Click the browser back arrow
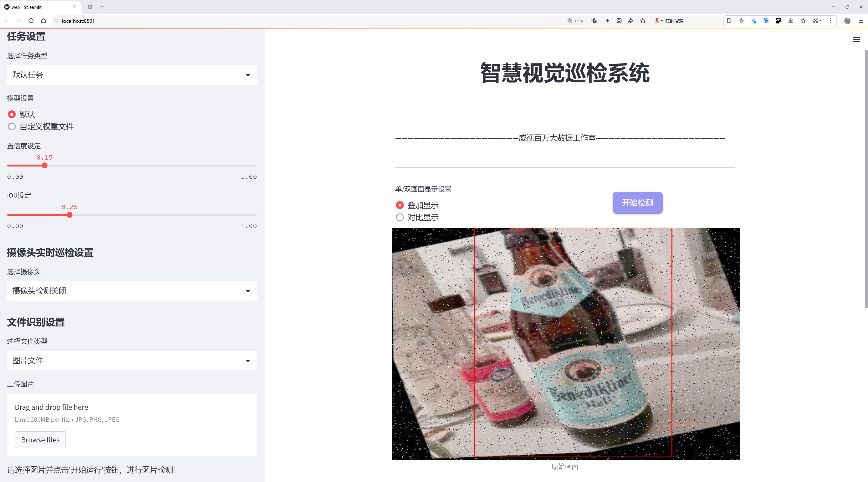 pos(6,21)
